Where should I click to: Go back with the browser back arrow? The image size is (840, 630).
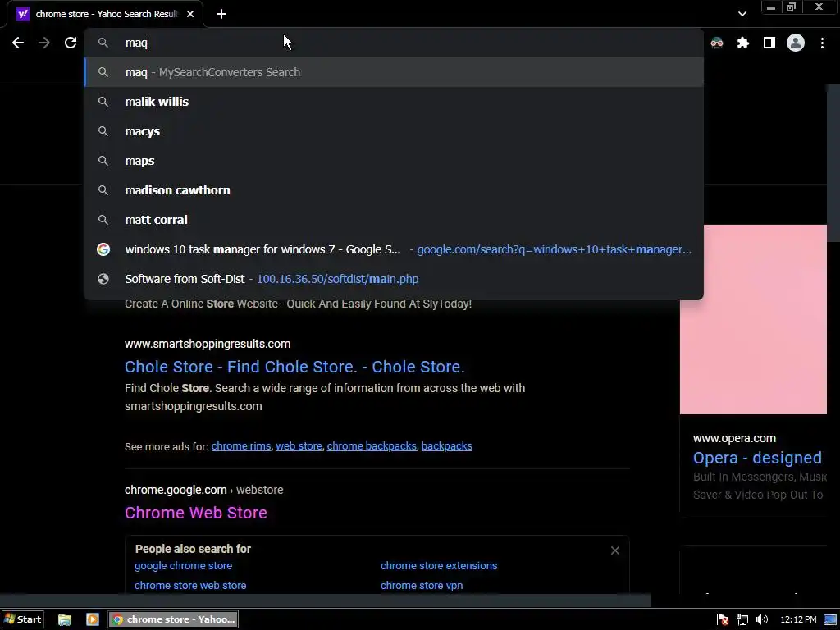point(18,43)
